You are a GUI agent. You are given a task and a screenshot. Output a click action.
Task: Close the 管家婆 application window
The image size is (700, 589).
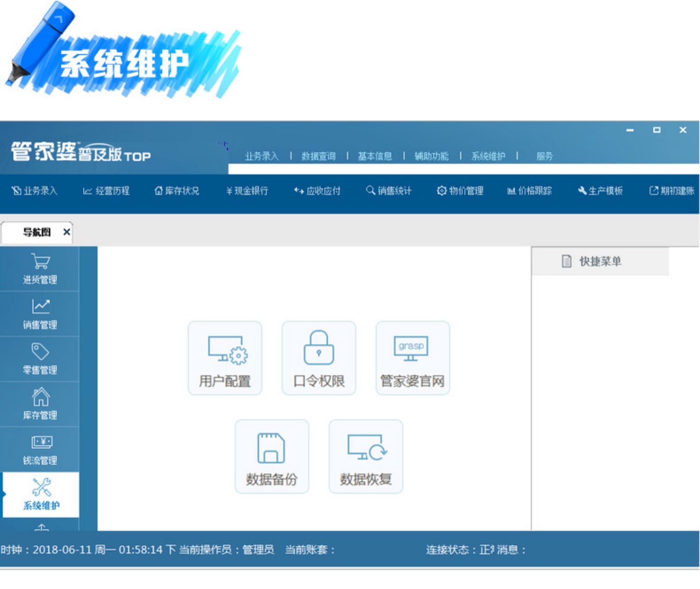[683, 130]
